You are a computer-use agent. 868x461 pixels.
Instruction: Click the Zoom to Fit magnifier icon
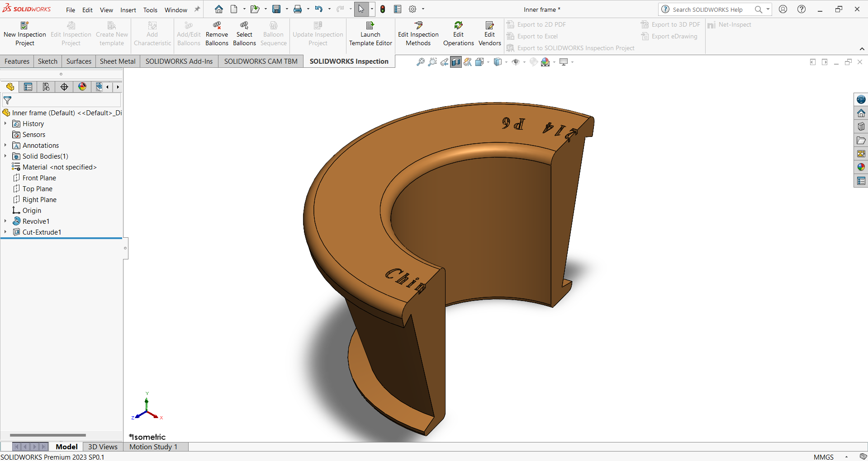click(420, 62)
